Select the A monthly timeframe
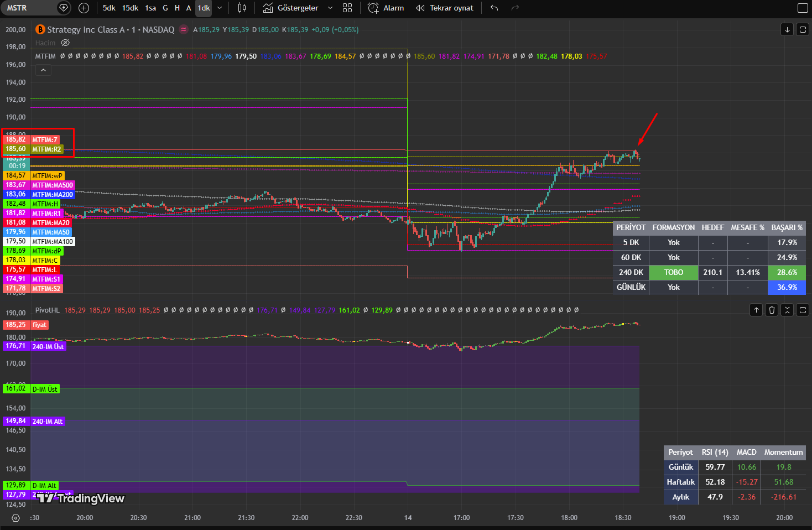812x530 pixels. (x=189, y=8)
